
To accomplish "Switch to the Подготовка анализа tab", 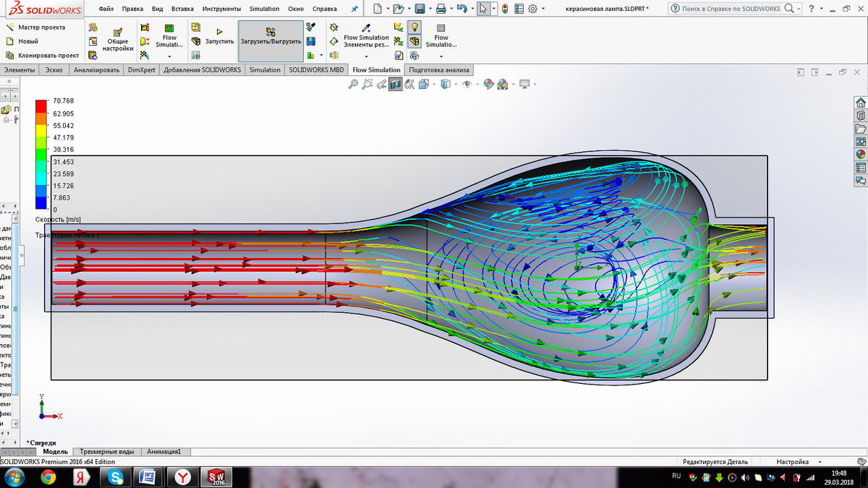I will pyautogui.click(x=439, y=70).
